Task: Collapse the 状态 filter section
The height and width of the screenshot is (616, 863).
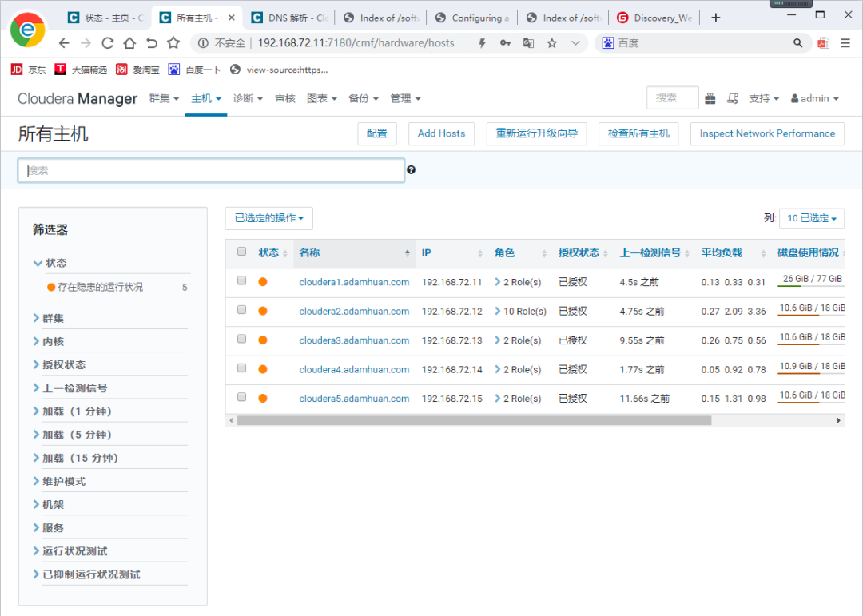Action: [50, 263]
